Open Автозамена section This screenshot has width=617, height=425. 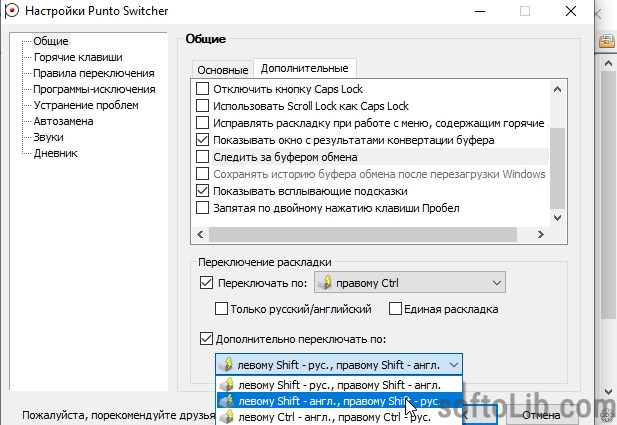click(63, 121)
